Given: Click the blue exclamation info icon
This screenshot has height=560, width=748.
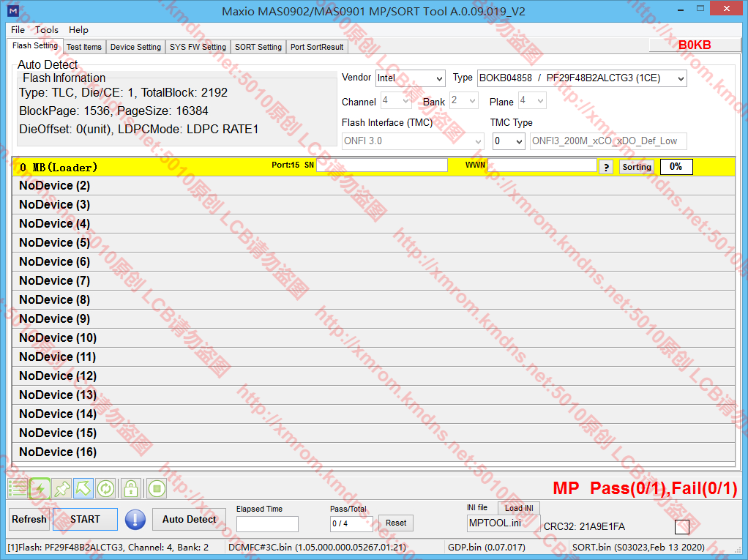Looking at the screenshot, I should coord(135,519).
